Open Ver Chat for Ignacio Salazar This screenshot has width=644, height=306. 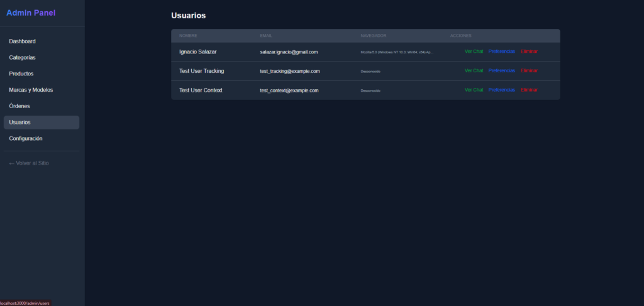474,52
